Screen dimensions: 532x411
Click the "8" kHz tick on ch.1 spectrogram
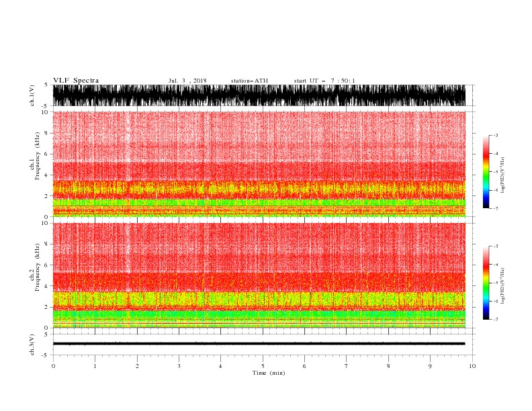tap(47, 133)
